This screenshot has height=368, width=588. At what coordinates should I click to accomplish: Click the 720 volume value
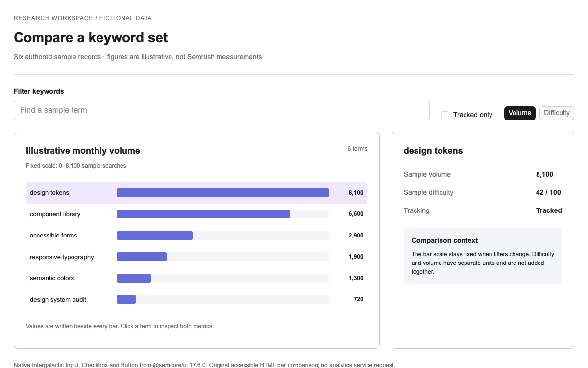[x=359, y=299]
